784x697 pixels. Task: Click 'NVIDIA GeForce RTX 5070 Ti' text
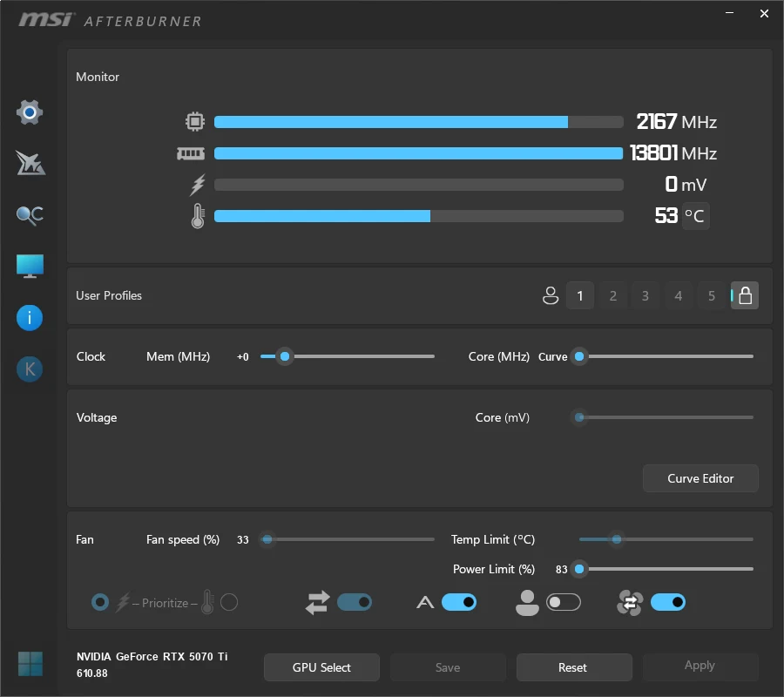(152, 657)
